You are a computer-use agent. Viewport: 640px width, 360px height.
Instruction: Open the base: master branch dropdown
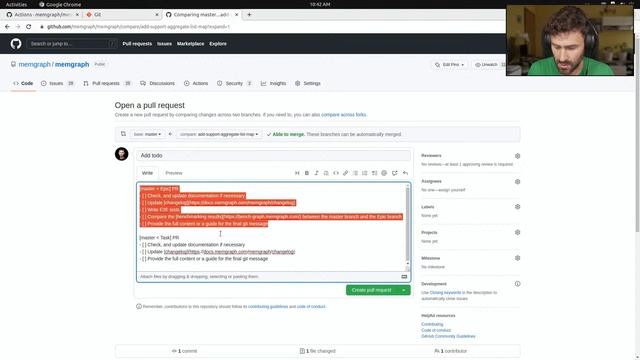(147, 134)
